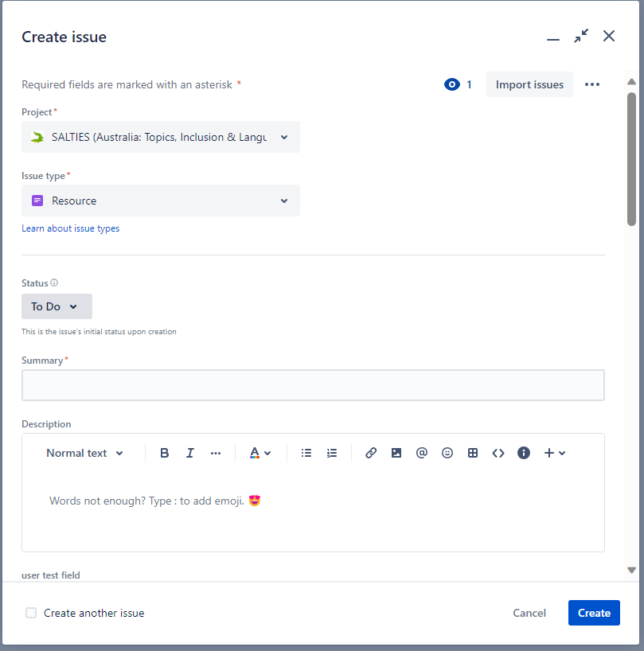Open the insert plus menu
The width and height of the screenshot is (644, 651).
point(554,453)
